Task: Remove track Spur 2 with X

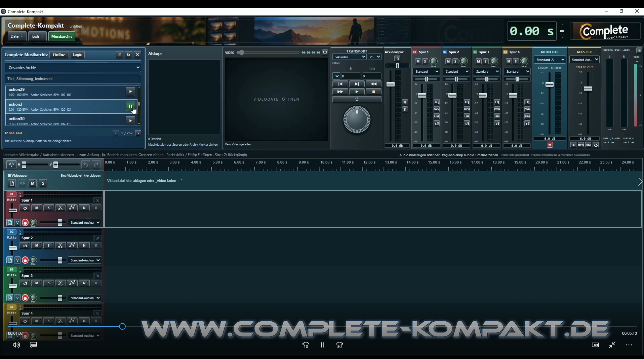Action: point(98,238)
